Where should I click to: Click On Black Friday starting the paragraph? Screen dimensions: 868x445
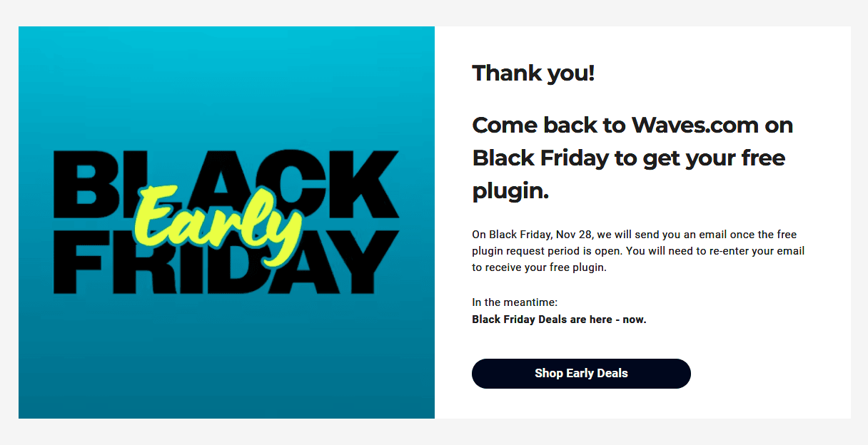(x=512, y=234)
